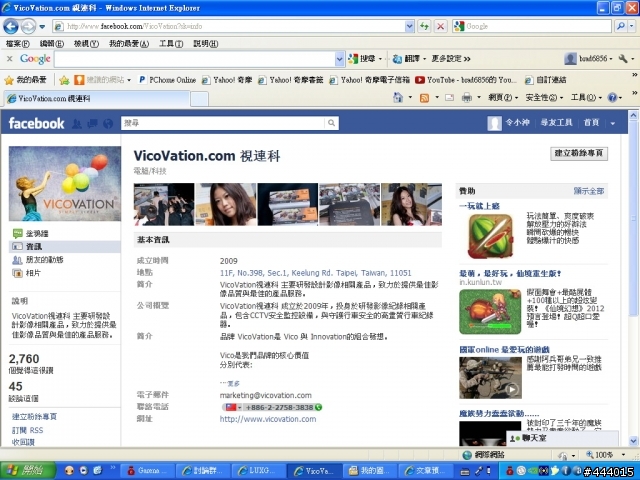
Task: Click the Read mail icon
Action: pyautogui.click(x=449, y=98)
